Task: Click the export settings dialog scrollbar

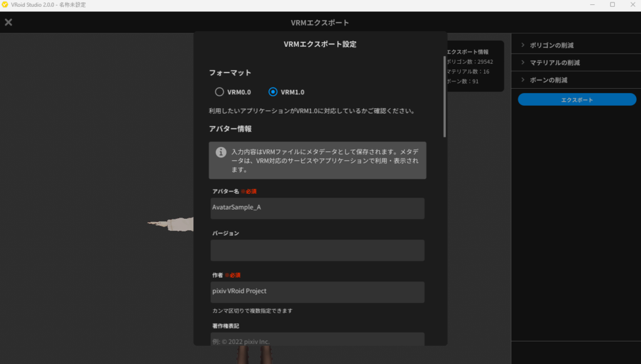Action: 444,97
